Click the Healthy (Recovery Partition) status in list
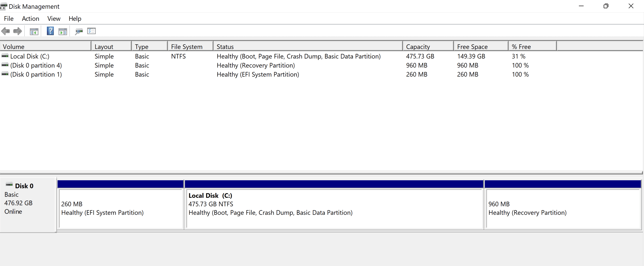Screen dimensions: 644x266 256,65
